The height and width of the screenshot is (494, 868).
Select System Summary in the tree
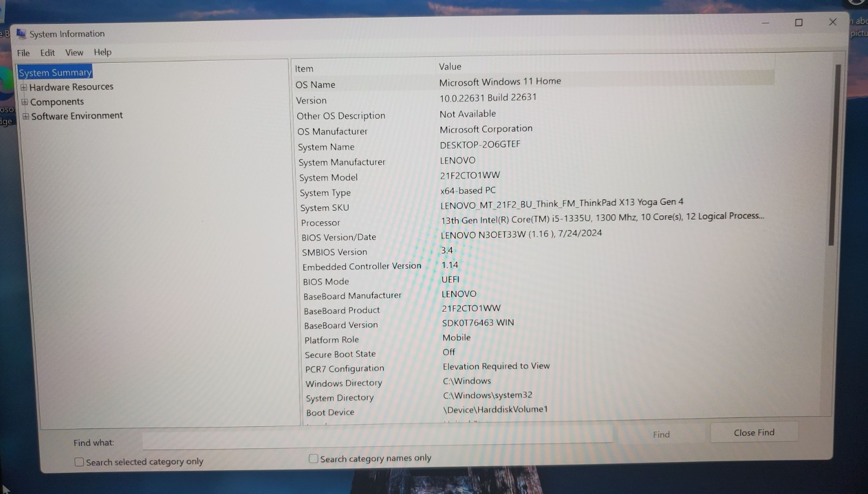click(55, 72)
